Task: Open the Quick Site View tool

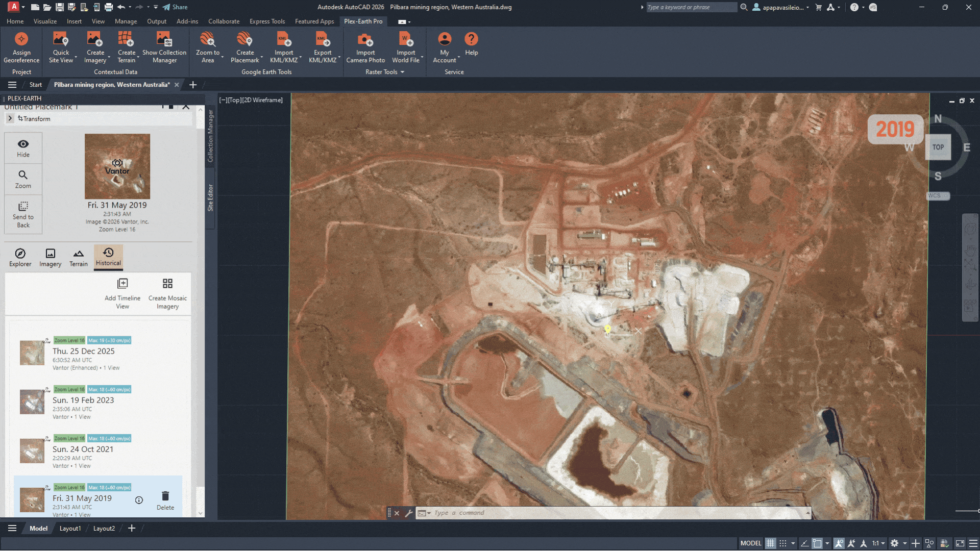Action: click(x=61, y=40)
